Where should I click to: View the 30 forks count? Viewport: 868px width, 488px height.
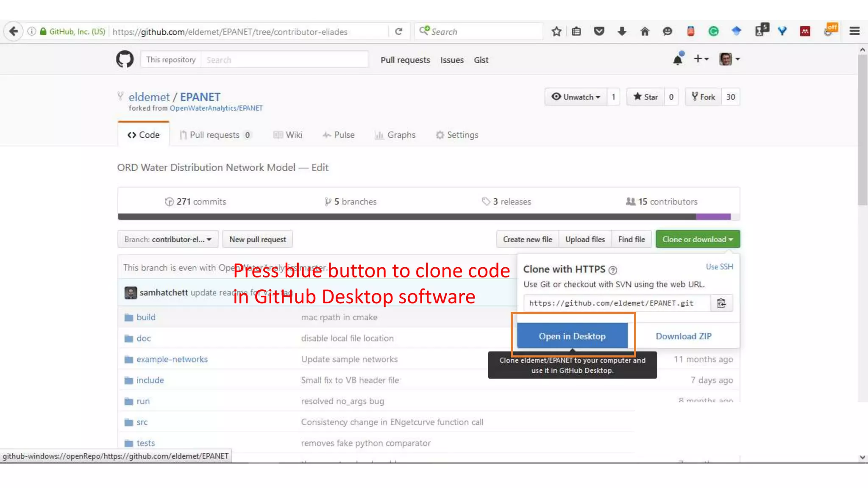tap(731, 97)
